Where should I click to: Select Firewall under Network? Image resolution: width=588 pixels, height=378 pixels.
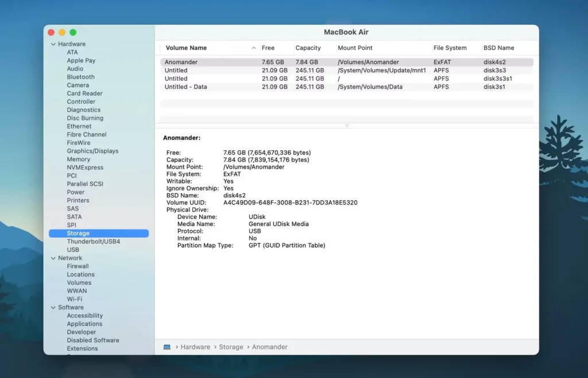coord(78,267)
